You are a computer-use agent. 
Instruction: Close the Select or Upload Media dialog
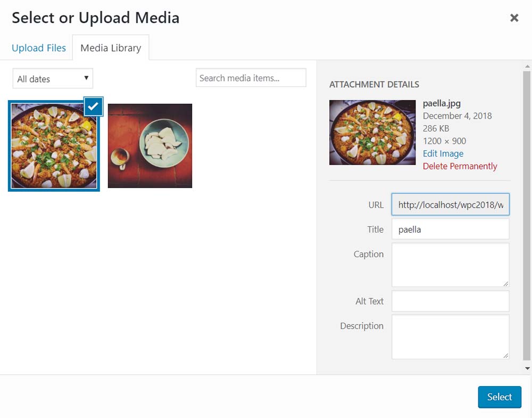click(514, 18)
